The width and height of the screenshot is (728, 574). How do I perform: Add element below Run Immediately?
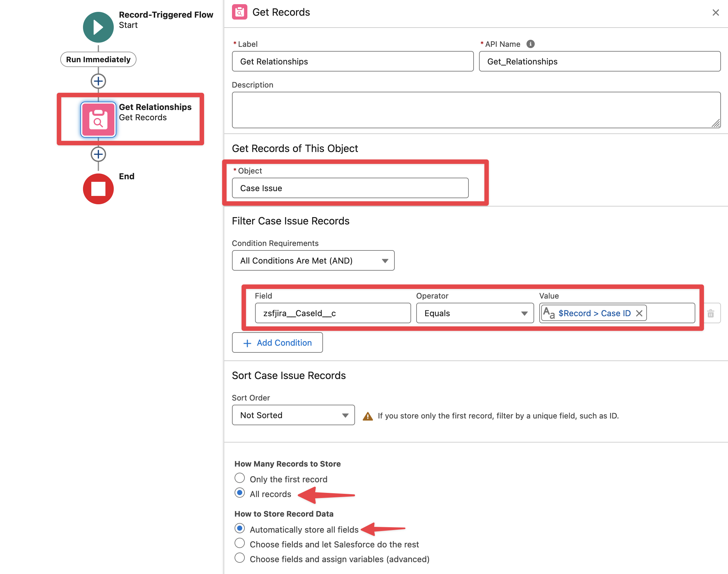point(98,81)
